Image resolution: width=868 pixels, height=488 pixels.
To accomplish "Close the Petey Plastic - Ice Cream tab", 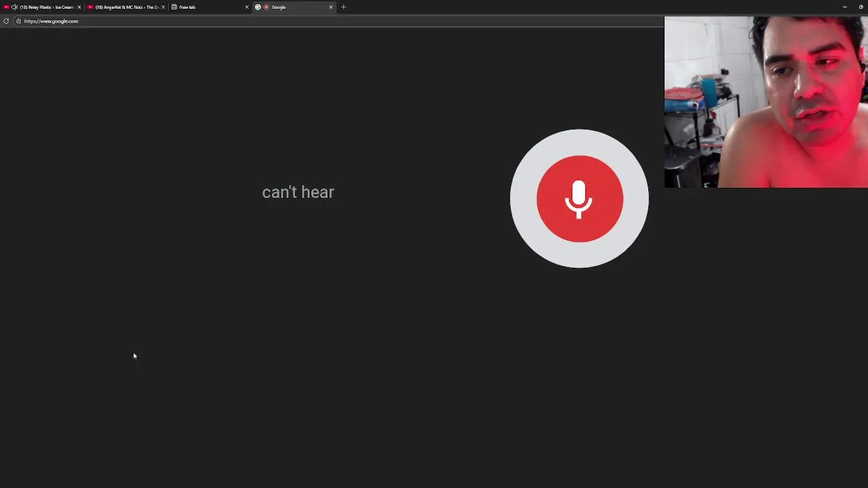I will pyautogui.click(x=79, y=7).
